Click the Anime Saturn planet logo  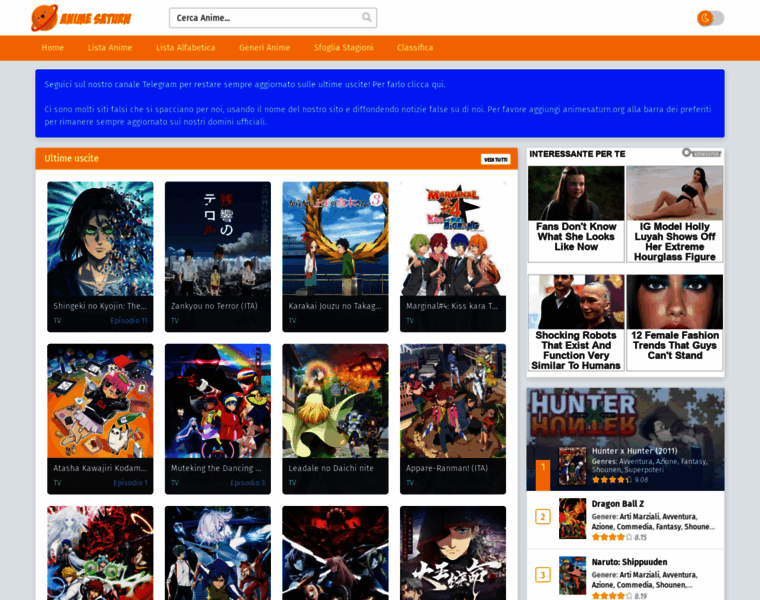(44, 18)
